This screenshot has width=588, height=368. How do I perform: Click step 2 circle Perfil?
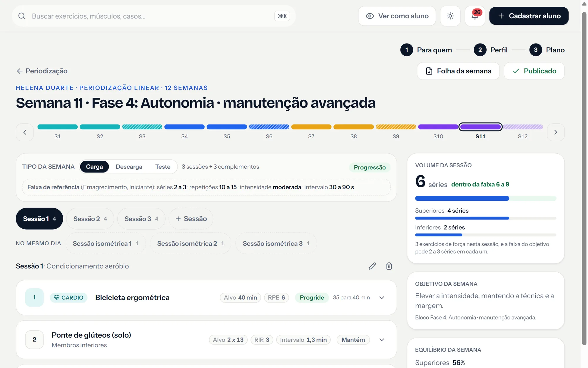[480, 50]
